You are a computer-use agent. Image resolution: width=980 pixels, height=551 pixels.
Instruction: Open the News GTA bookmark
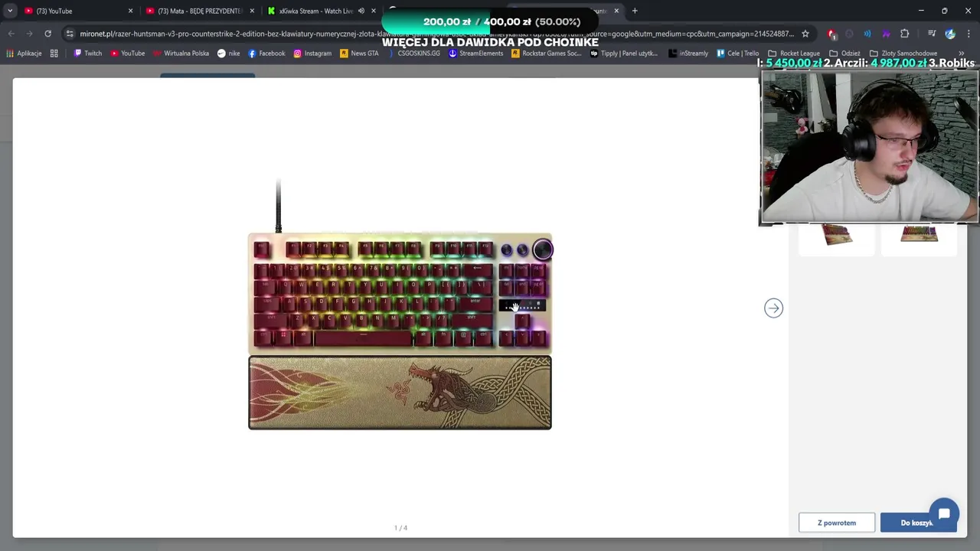coord(359,54)
